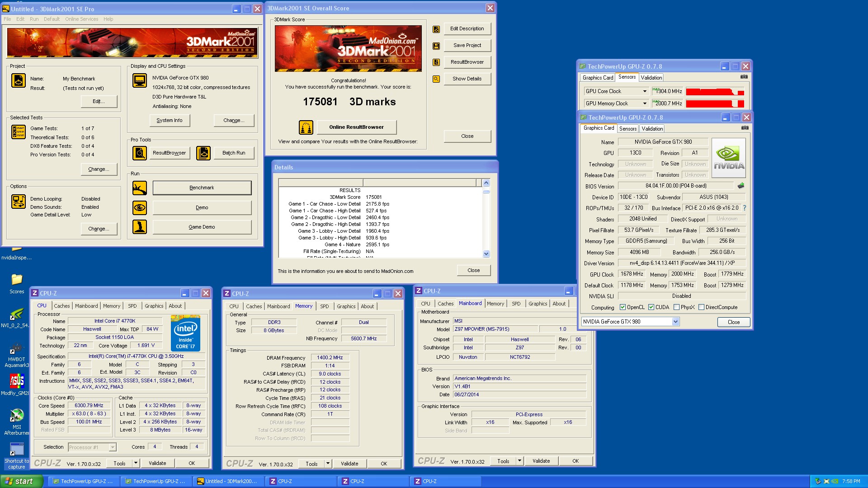Click the Batch Run icon in Pro Tools
868x488 pixels.
[x=203, y=153]
